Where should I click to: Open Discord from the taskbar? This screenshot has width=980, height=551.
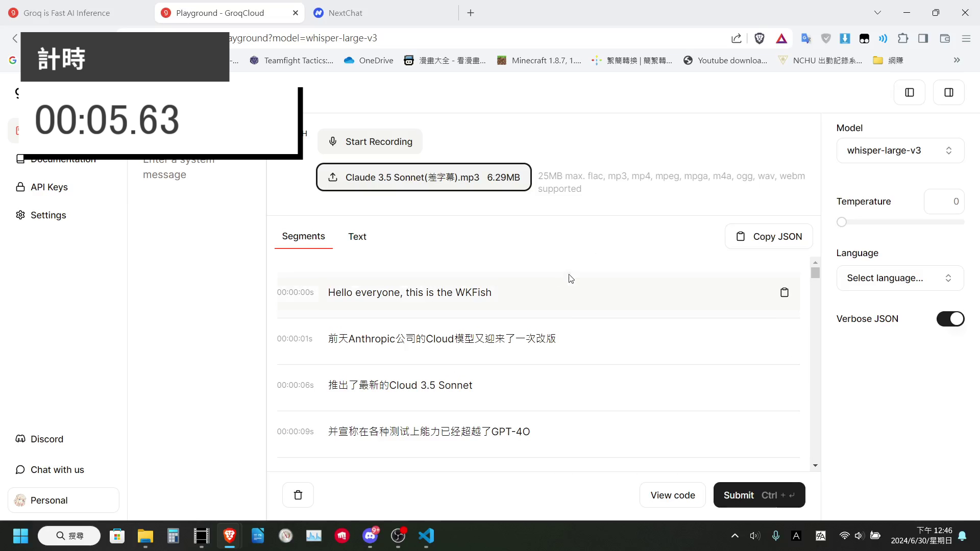[370, 536]
